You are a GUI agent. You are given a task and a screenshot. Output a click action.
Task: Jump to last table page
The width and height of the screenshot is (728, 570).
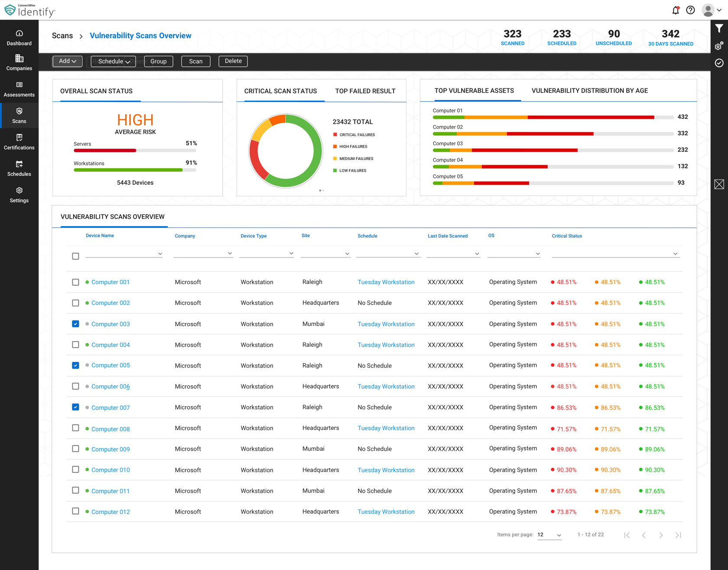678,535
